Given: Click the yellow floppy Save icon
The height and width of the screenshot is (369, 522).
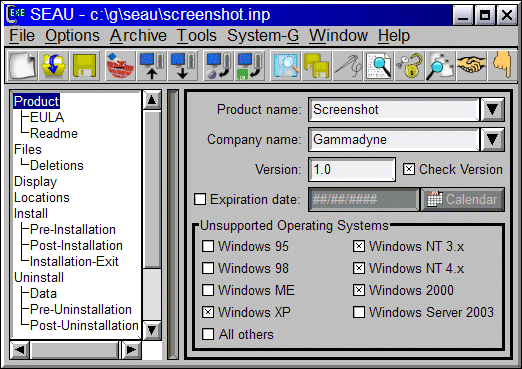Looking at the screenshot, I should 85,65.
